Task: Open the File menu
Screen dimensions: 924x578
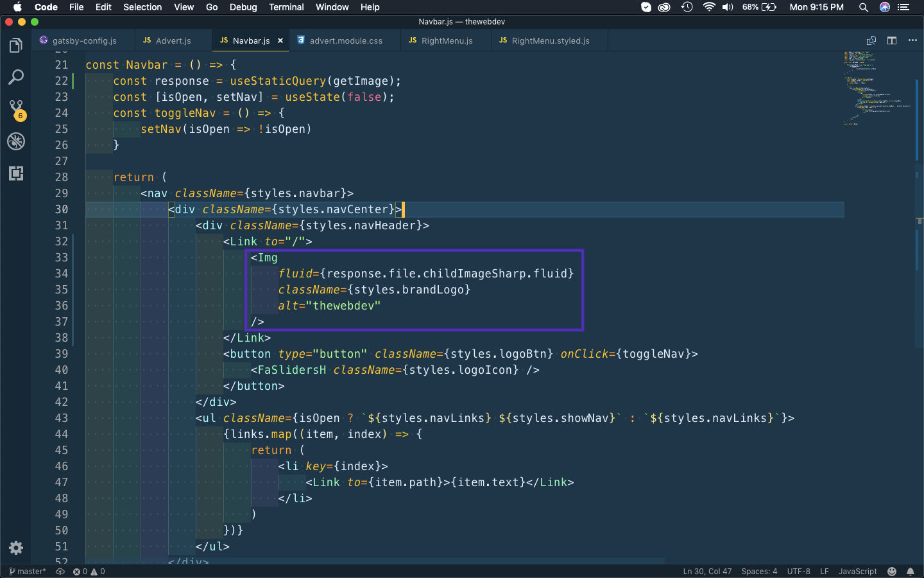Action: [x=76, y=7]
